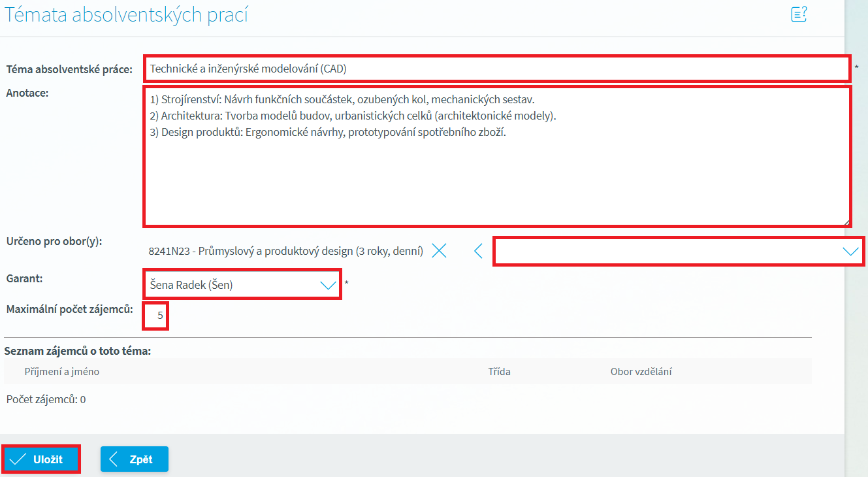Save the topic with the Uložit button
868x477 pixels.
[x=41, y=459]
